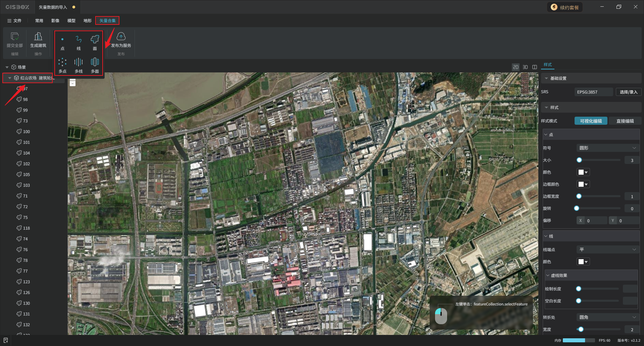The height and width of the screenshot is (346, 644).
Task: Select the polygon (面) drawing tool
Action: point(95,43)
